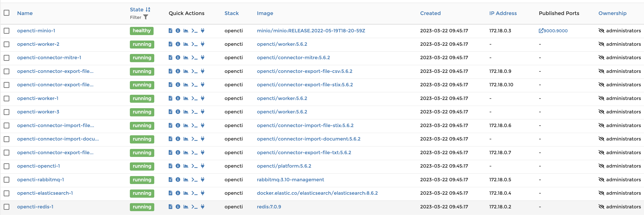The image size is (644, 215).
Task: Sort by Image column header
Action: [x=265, y=13]
